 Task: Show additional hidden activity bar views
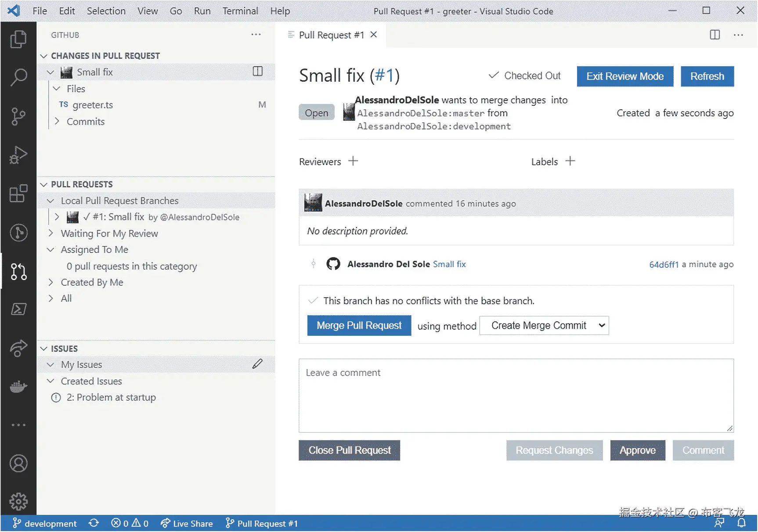[18, 425]
